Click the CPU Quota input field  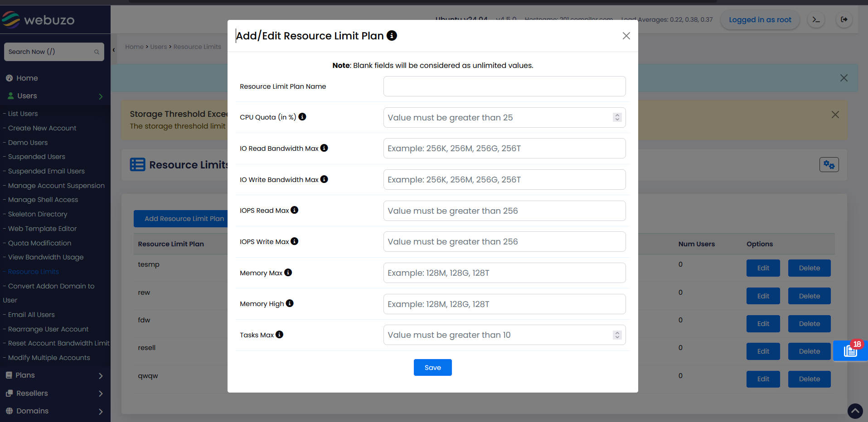[504, 117]
